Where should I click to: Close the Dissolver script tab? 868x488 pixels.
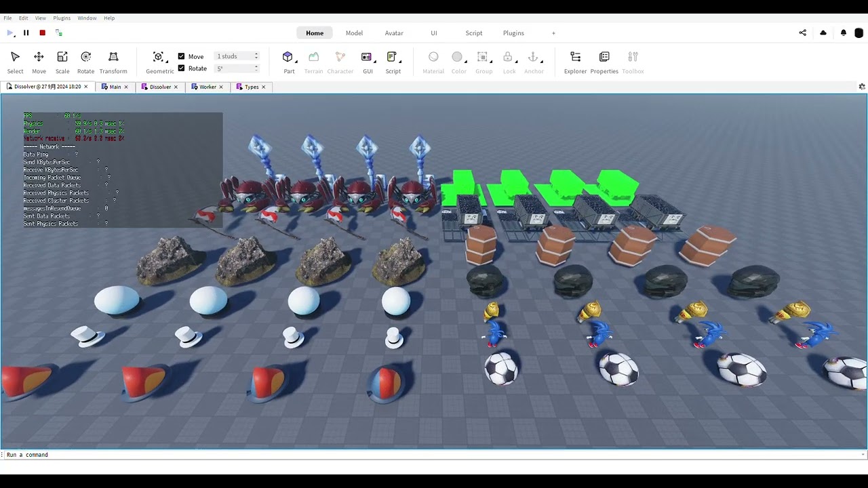[176, 87]
